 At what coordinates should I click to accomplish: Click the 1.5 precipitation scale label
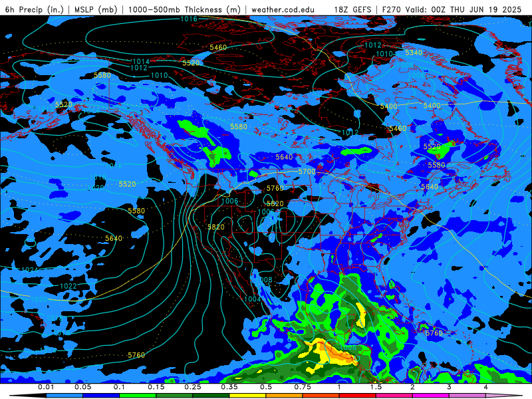tap(376, 387)
